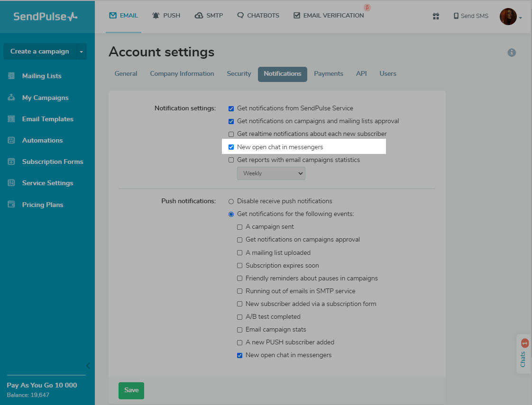This screenshot has height=405, width=532.
Task: Switch to the Security tab
Action: pos(239,74)
